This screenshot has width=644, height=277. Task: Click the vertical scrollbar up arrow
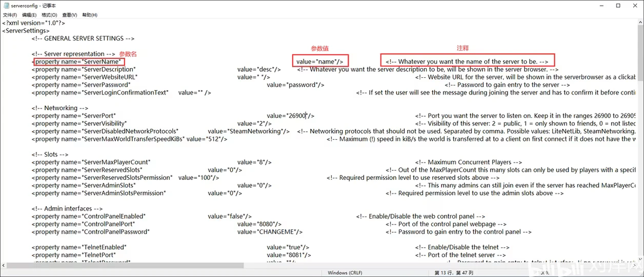click(640, 22)
